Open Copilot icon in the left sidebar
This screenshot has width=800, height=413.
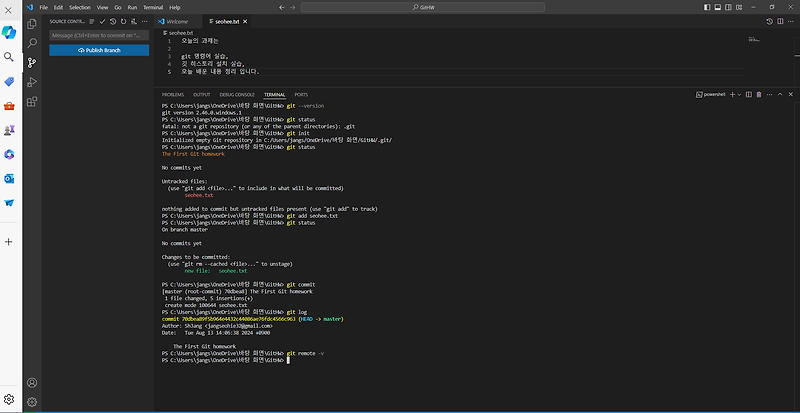click(x=9, y=32)
